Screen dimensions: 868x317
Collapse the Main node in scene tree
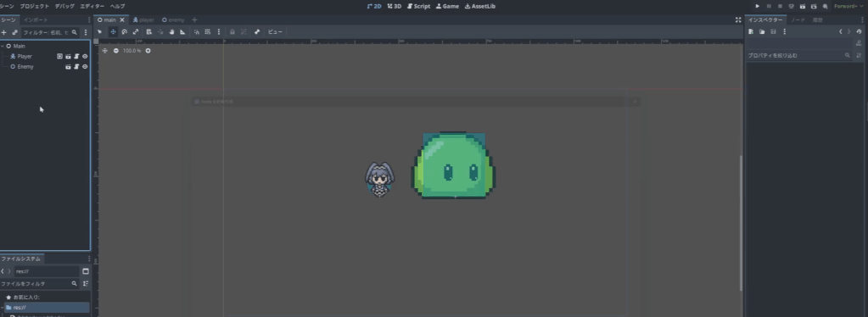3,46
